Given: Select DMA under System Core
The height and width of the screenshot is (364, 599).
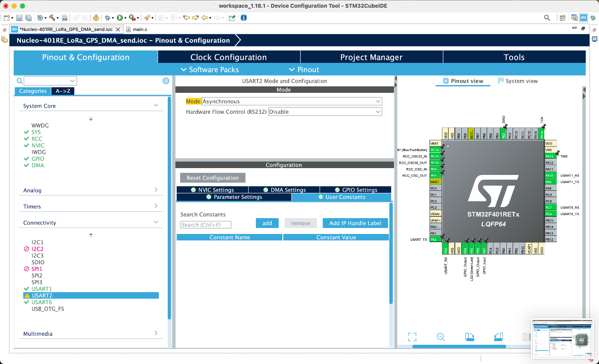Looking at the screenshot, I should coord(38,165).
